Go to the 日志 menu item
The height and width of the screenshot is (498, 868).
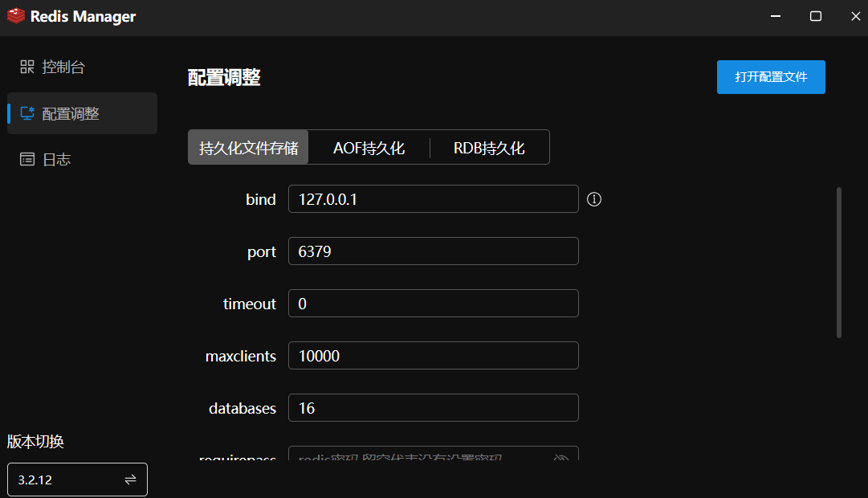coord(82,160)
